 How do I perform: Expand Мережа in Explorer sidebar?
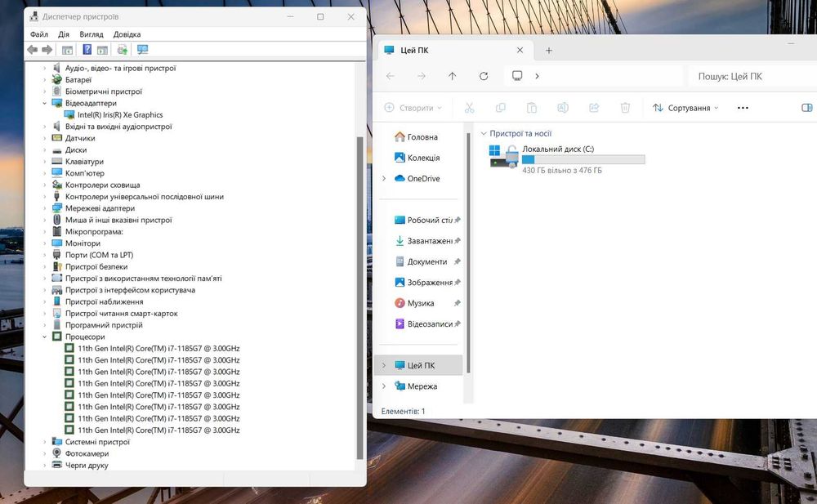pyautogui.click(x=384, y=386)
